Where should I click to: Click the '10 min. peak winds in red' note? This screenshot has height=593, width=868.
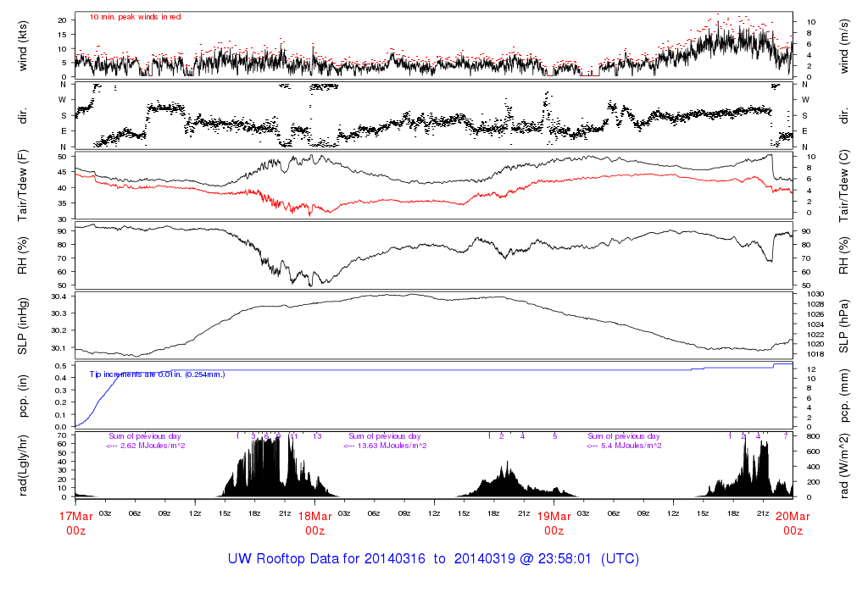[135, 17]
